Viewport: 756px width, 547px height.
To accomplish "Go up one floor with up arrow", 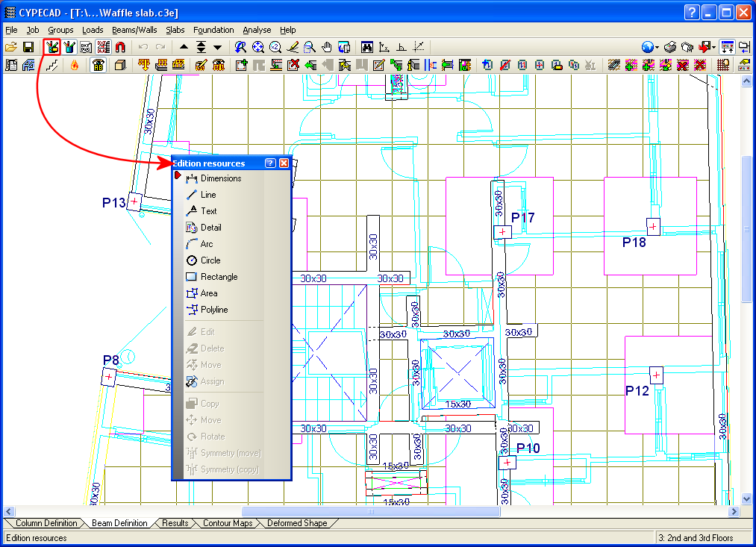I will (184, 47).
